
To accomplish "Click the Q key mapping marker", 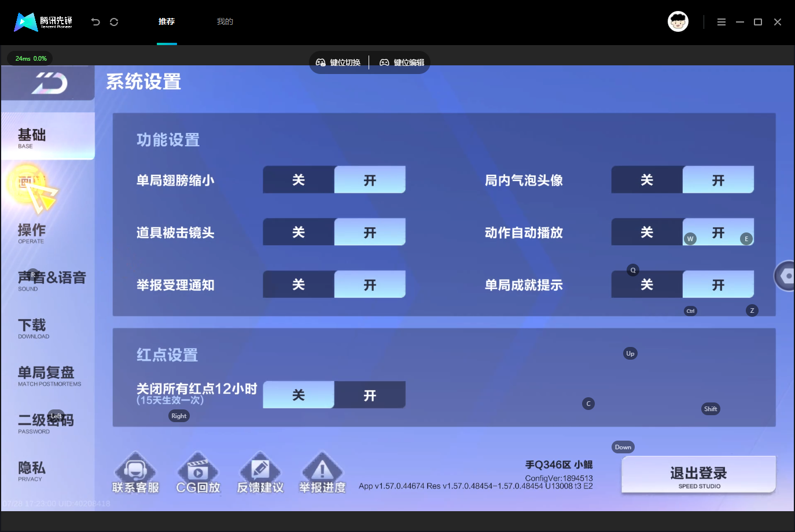I will click(x=633, y=270).
